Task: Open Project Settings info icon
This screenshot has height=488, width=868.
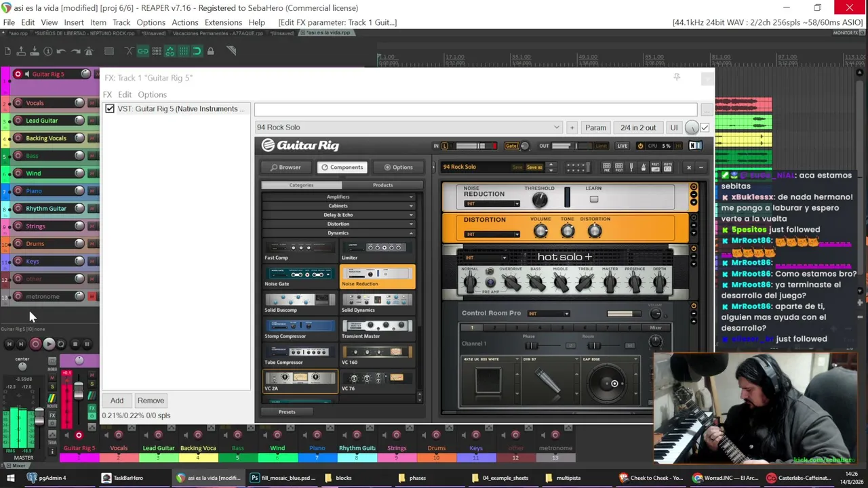Action: 48,51
